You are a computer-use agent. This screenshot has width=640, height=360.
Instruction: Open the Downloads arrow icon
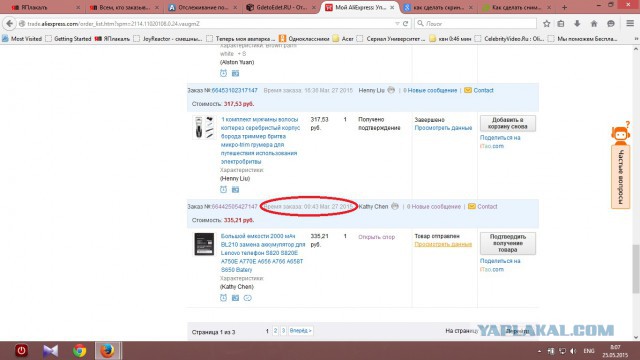click(577, 24)
